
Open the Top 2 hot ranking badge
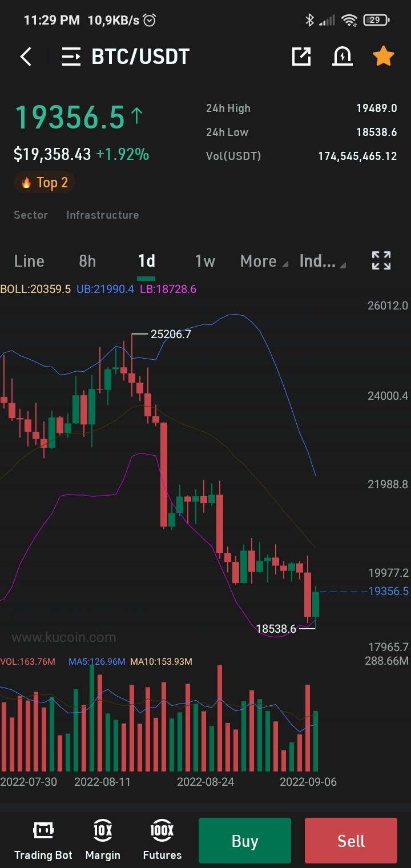(45, 183)
